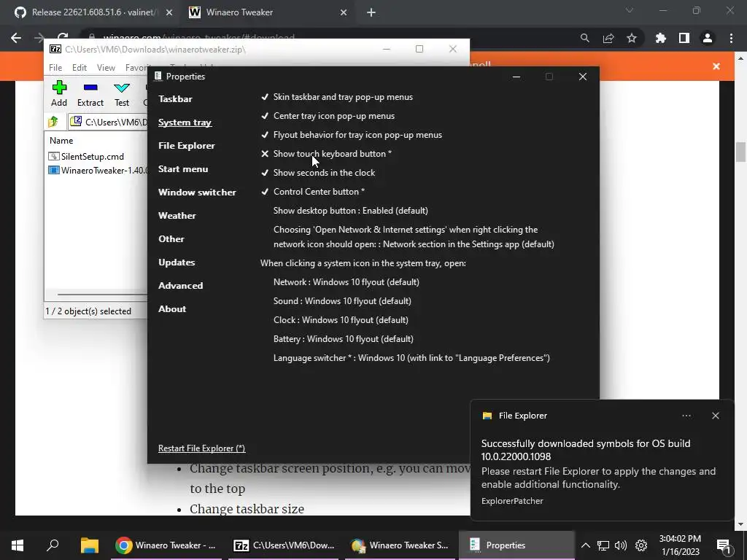Switch to Winaero Tweaker Chrome tab

pyautogui.click(x=267, y=13)
